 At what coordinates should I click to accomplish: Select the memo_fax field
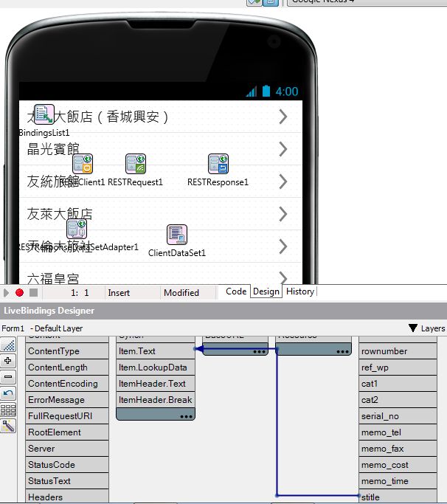tap(398, 449)
